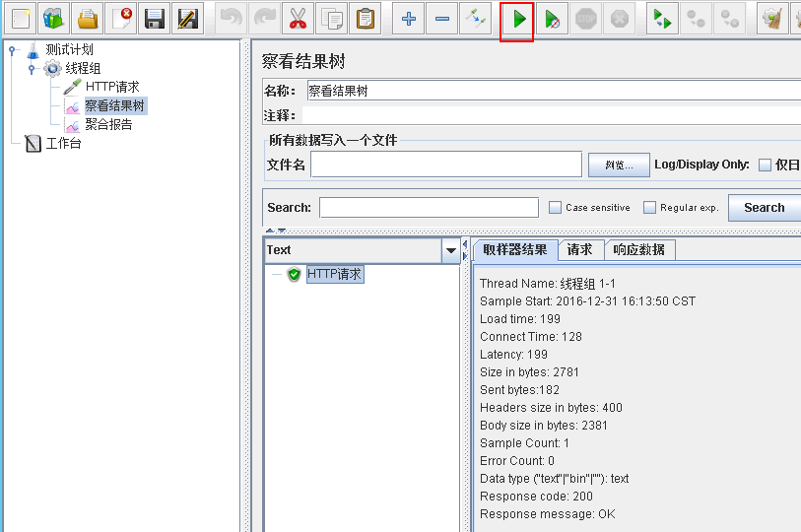The image size is (801, 532).
Task: Collapse all nodes with minus icon
Action: (x=441, y=19)
